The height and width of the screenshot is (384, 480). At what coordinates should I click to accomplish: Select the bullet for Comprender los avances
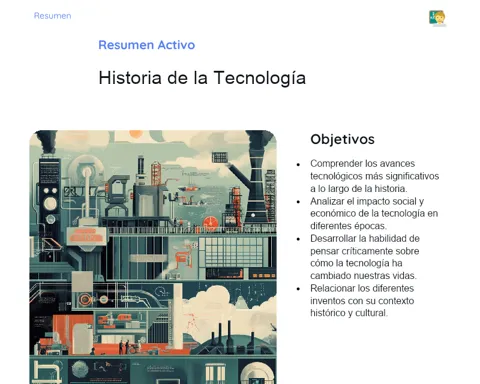pyautogui.click(x=298, y=164)
